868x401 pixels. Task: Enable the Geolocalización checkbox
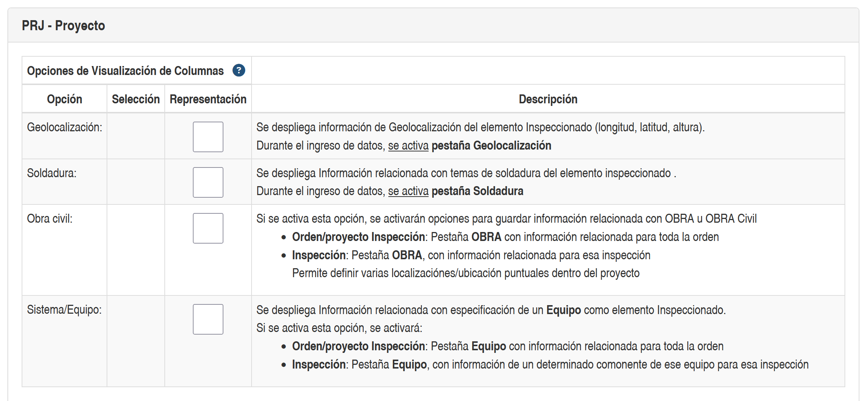[208, 137]
